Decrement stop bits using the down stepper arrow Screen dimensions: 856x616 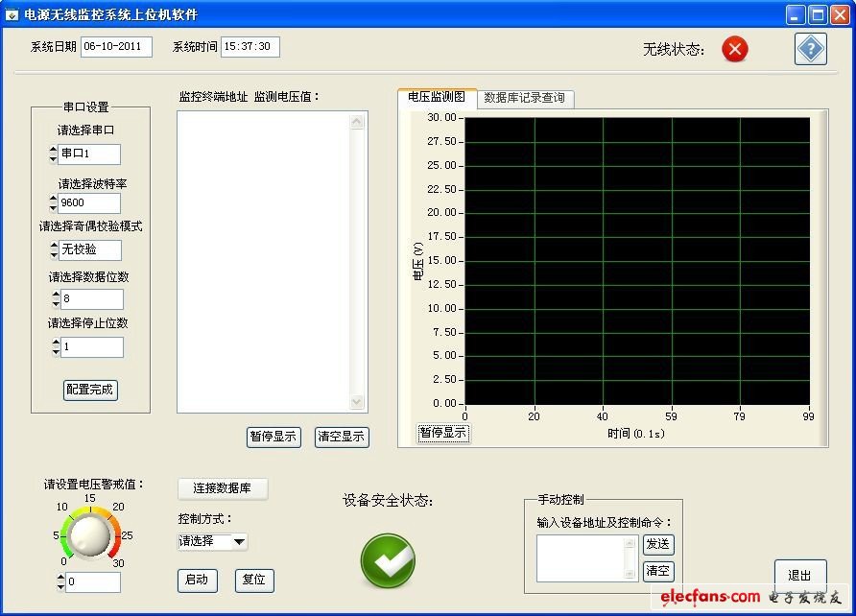[x=56, y=351]
